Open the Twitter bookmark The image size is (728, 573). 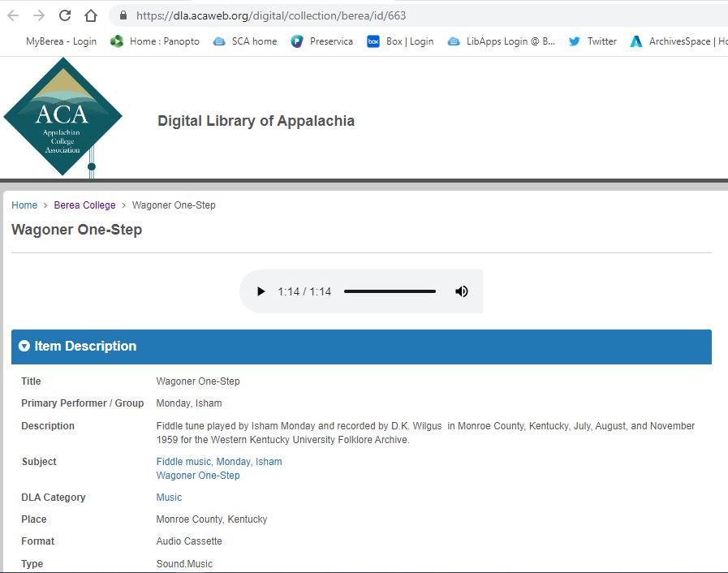coord(593,41)
